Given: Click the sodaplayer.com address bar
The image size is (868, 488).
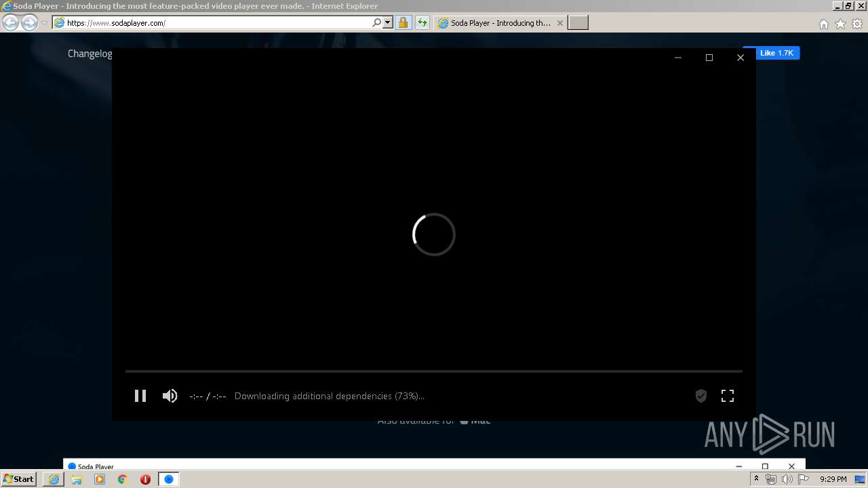Looking at the screenshot, I should click(x=218, y=23).
